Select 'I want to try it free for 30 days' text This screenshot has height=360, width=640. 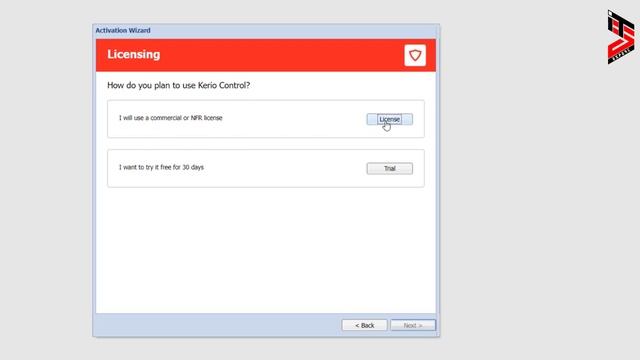(x=161, y=167)
